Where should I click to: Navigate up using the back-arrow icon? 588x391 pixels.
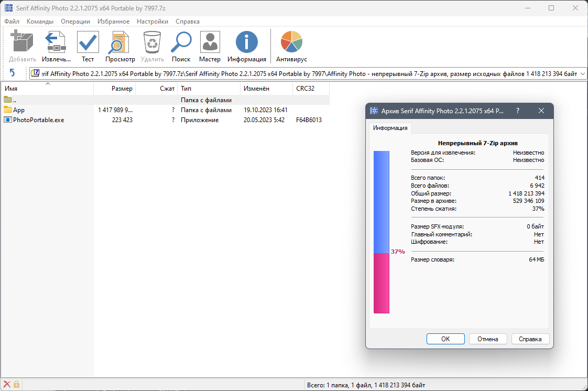click(x=13, y=73)
